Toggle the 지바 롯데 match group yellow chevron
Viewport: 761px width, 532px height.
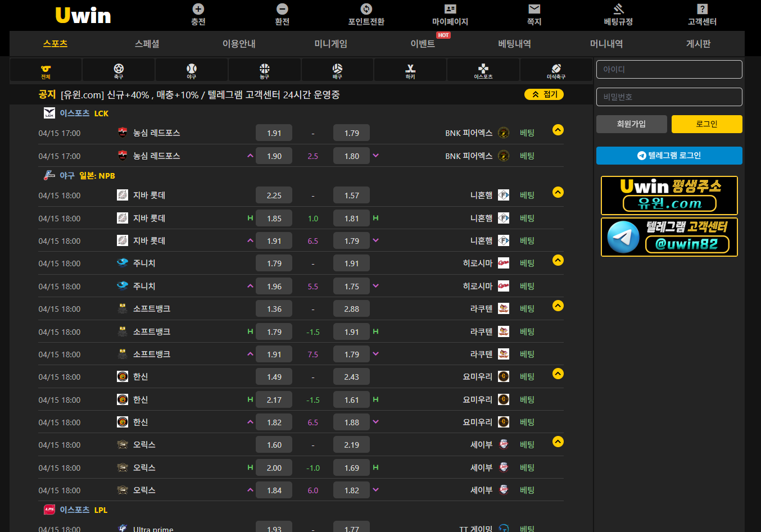pos(558,192)
